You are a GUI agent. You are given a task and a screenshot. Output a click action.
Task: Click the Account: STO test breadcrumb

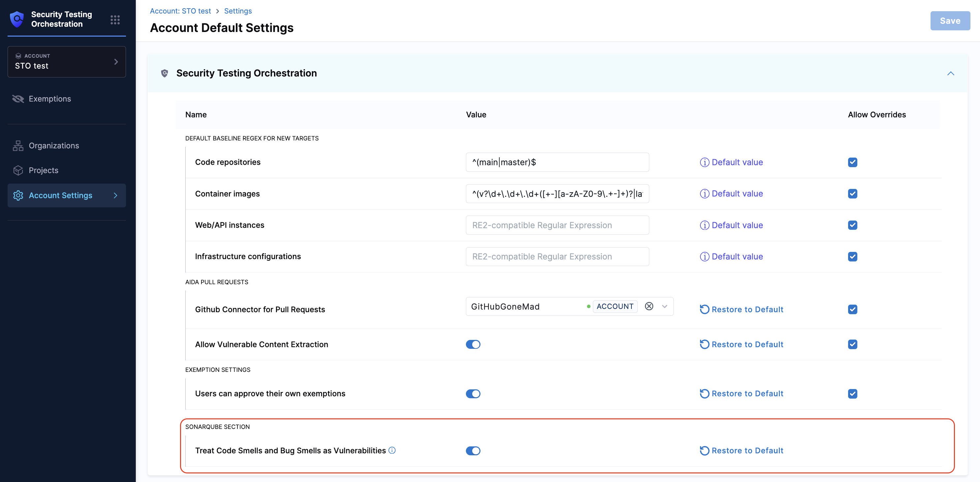coord(180,11)
